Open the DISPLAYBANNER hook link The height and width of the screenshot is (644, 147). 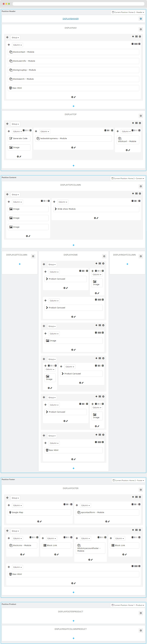click(x=71, y=19)
